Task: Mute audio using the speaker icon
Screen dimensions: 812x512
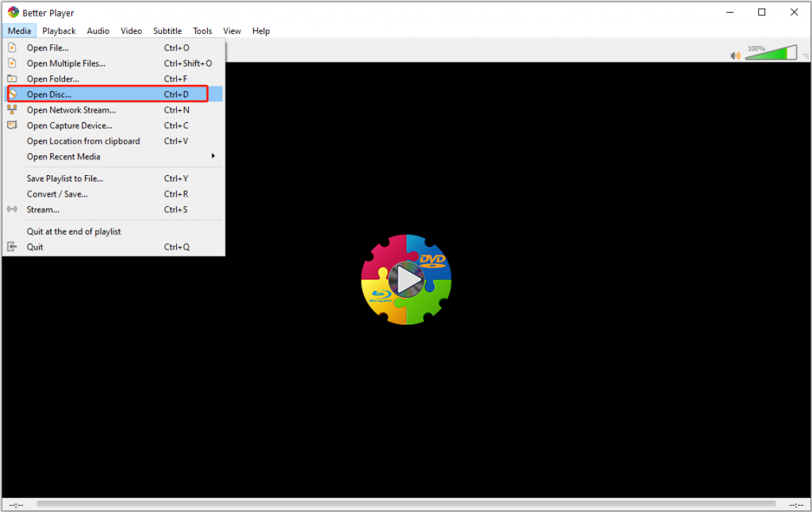Action: click(x=735, y=55)
